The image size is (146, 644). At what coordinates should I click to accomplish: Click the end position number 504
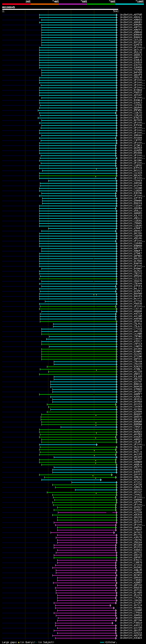115,11
